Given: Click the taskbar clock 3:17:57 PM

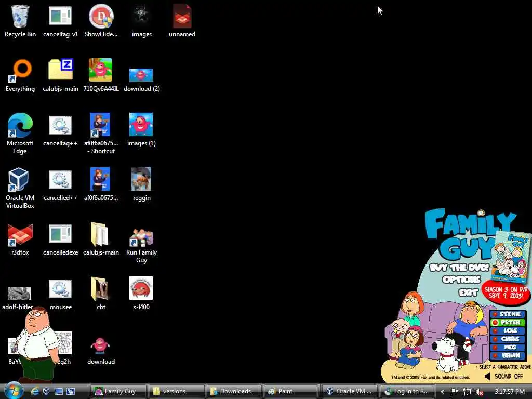Looking at the screenshot, I should point(510,392).
